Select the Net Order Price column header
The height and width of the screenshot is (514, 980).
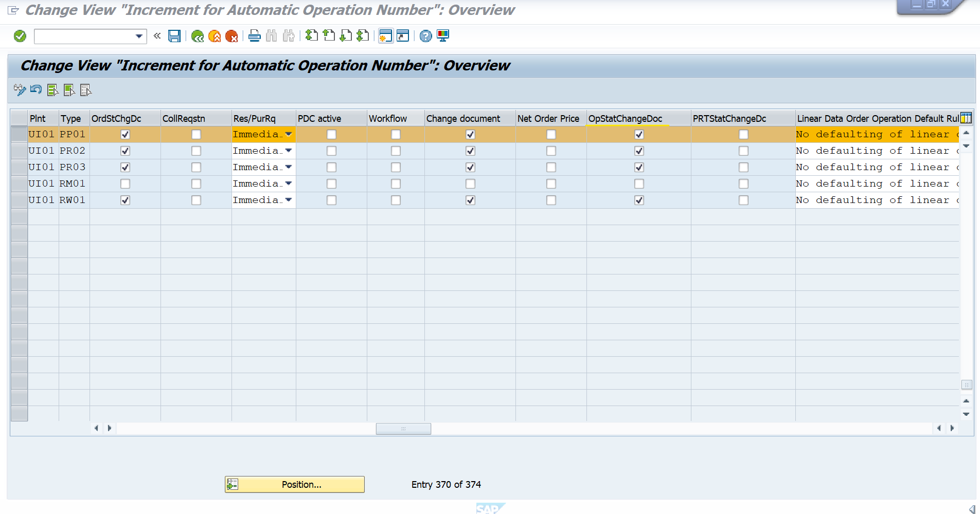(548, 119)
